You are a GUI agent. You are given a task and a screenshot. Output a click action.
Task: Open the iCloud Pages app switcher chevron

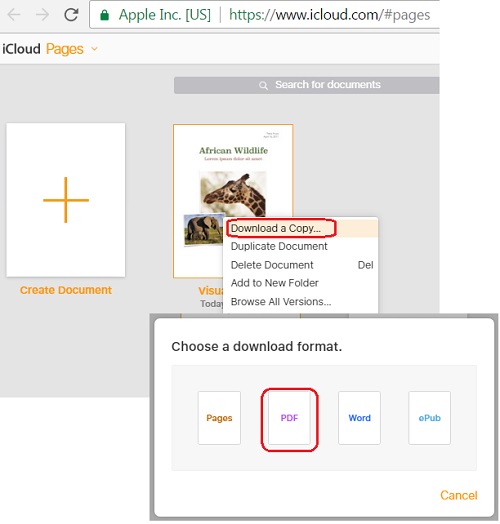[95, 49]
